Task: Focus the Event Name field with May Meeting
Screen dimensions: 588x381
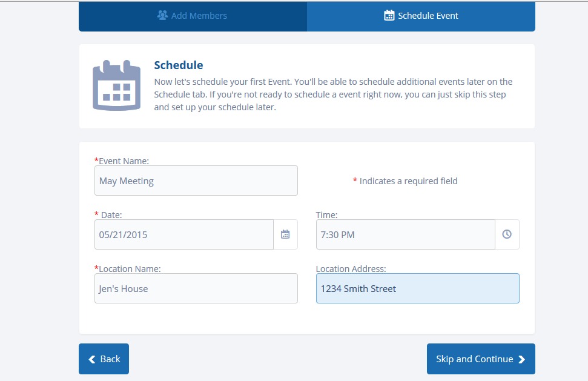Action: click(x=196, y=181)
